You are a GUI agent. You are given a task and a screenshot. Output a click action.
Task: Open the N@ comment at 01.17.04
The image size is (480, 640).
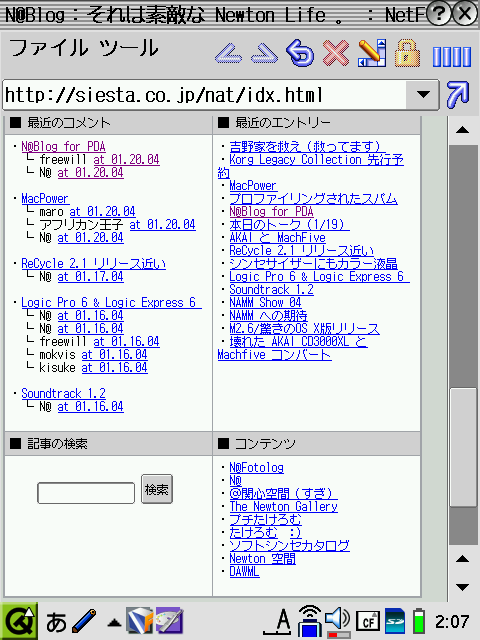(90, 277)
